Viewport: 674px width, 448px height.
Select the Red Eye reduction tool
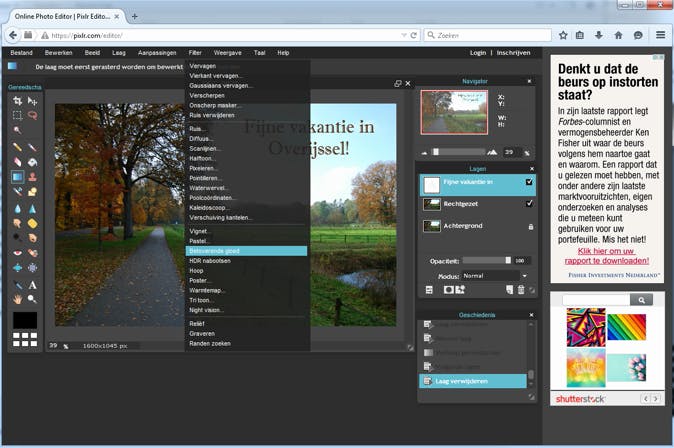point(17,253)
